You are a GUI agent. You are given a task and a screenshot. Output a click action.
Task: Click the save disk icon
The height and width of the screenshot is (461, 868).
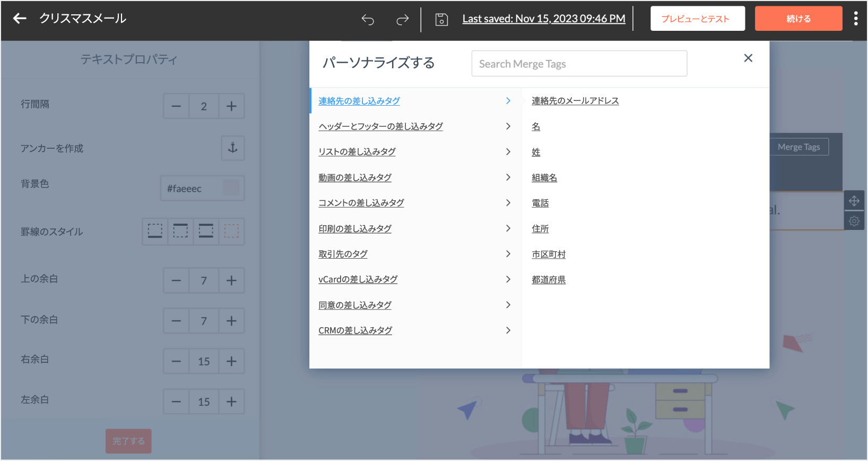coord(441,20)
